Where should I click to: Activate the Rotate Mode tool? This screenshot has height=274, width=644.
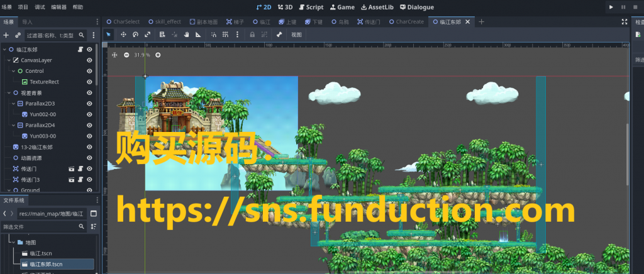[135, 35]
